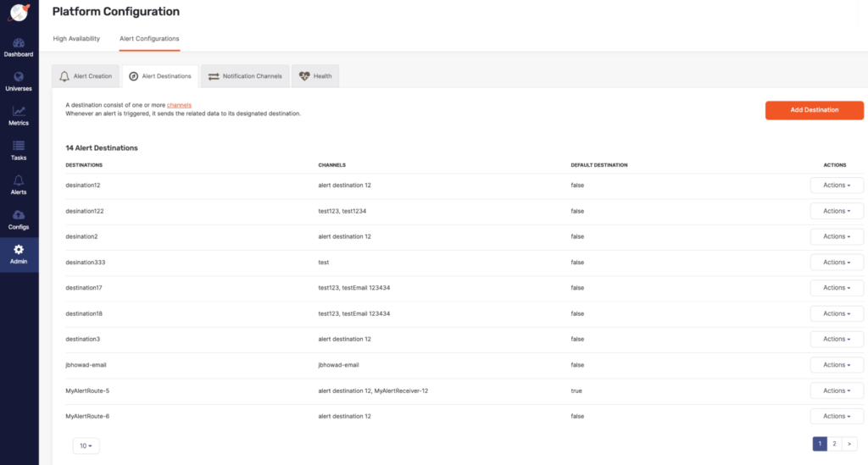This screenshot has height=465, width=868.
Task: Click the destination name desination2
Action: pyautogui.click(x=81, y=236)
